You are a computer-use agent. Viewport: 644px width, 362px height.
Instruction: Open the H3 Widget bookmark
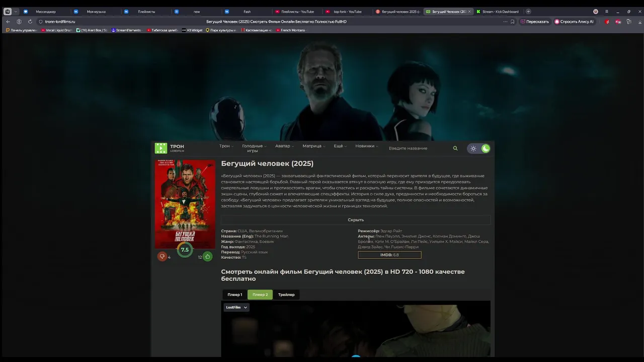point(192,30)
